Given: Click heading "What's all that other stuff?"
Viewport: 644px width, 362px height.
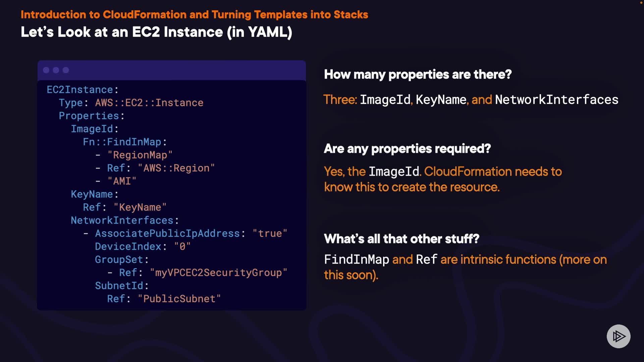Looking at the screenshot, I should click(x=401, y=239).
